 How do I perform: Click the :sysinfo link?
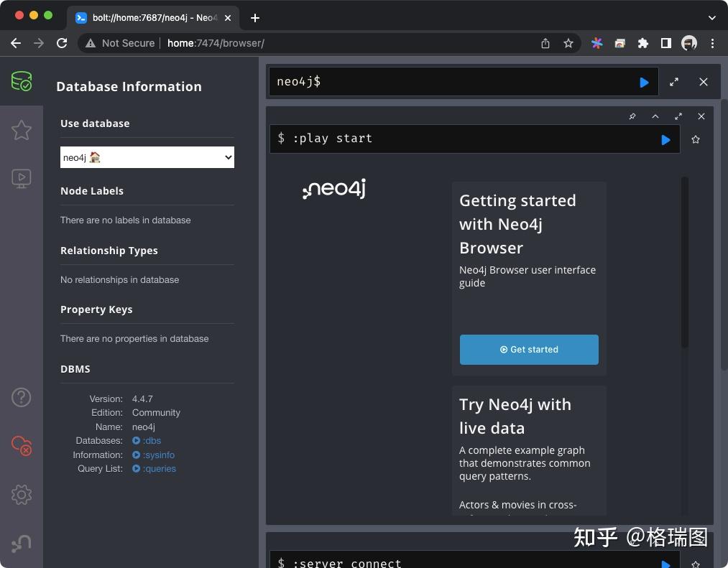(158, 455)
